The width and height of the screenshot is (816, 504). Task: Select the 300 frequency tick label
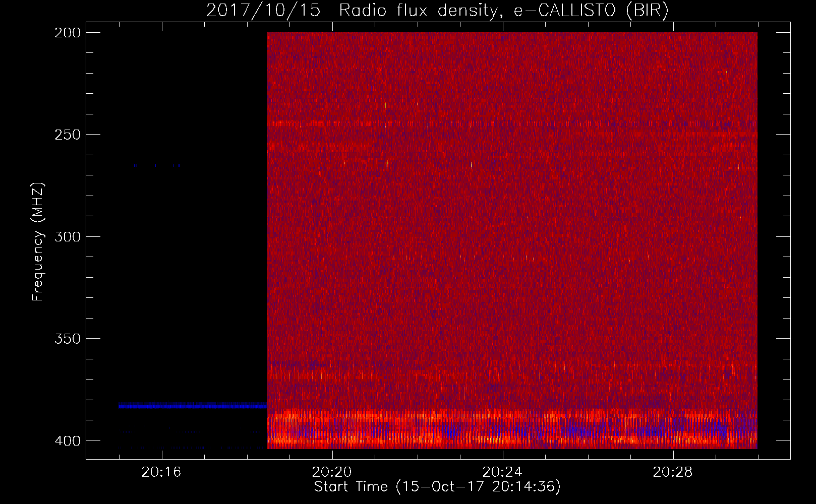(x=68, y=237)
